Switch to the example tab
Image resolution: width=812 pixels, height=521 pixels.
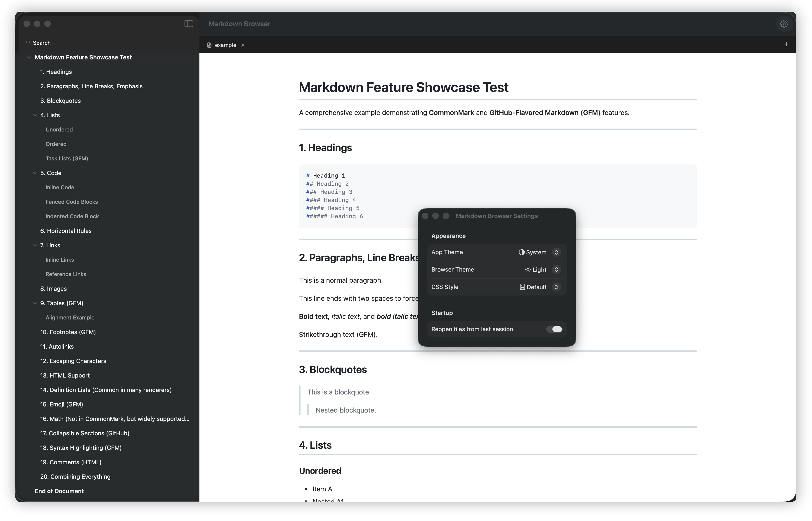225,45
